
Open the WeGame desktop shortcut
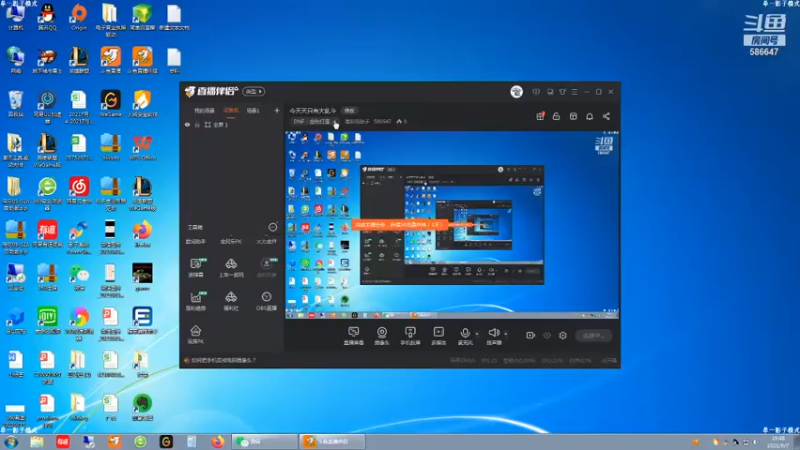click(x=111, y=104)
